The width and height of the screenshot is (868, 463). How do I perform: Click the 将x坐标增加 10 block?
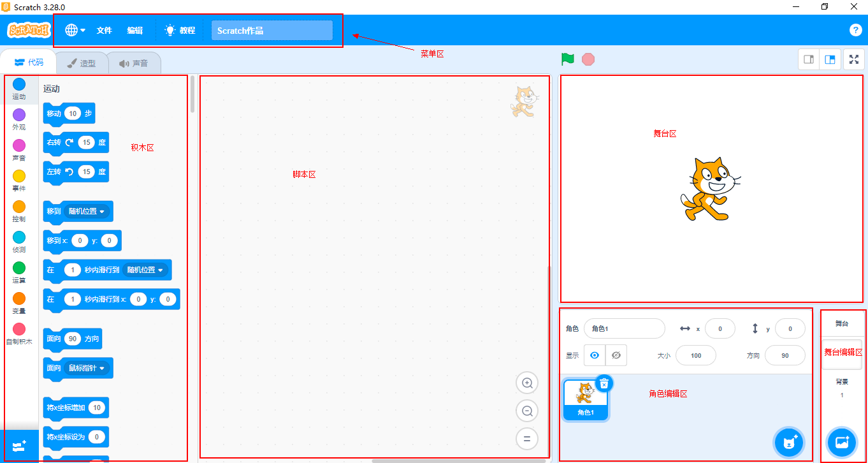coord(76,408)
